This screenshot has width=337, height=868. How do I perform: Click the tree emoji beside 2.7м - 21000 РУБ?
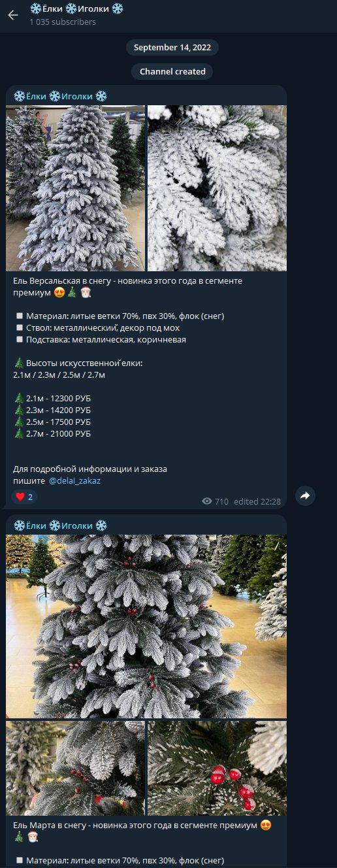pos(18,433)
